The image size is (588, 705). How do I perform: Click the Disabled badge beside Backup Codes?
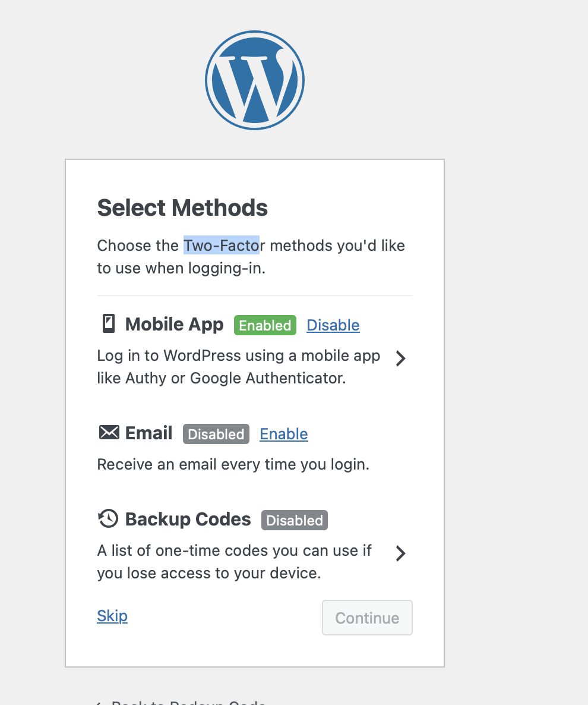click(295, 520)
